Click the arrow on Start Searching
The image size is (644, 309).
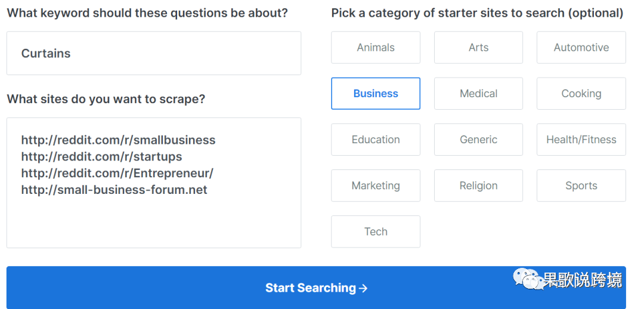[363, 289]
